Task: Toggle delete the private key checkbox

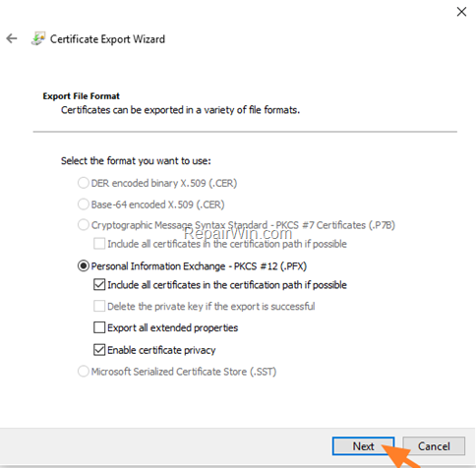Action: [99, 306]
